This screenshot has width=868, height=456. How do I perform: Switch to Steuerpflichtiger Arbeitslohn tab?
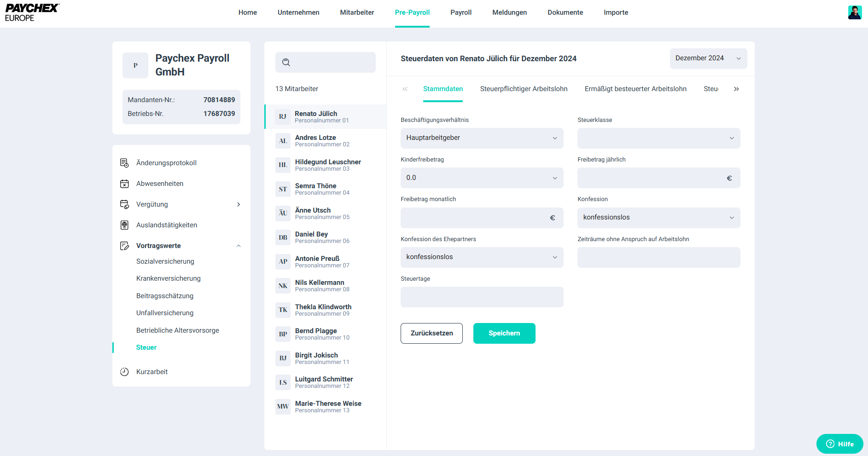(524, 89)
